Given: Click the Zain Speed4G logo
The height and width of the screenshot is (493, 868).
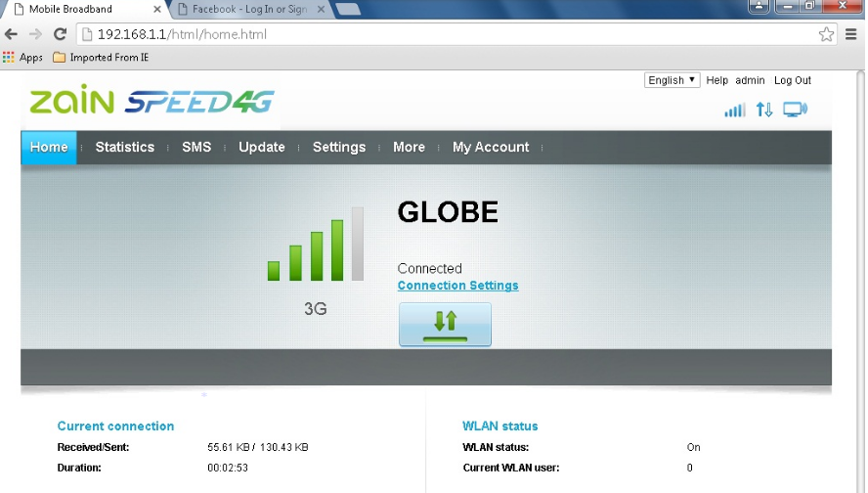Looking at the screenshot, I should pos(152,100).
